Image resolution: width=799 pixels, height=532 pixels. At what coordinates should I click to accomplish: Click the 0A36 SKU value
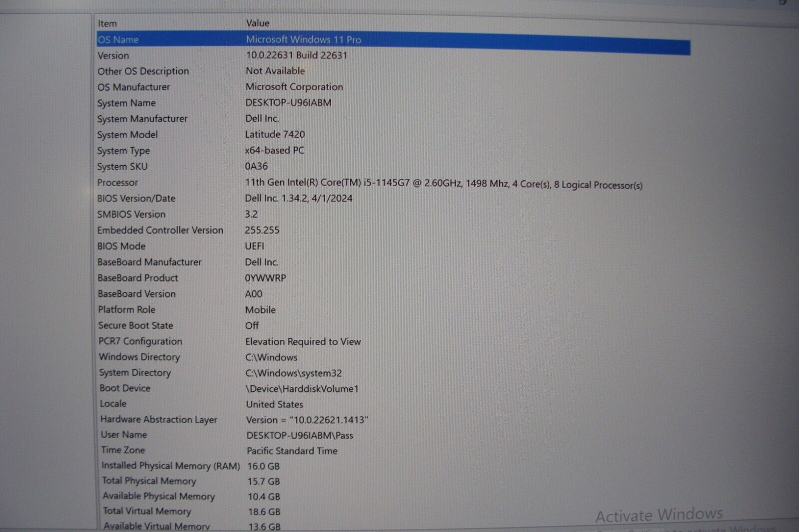coord(256,166)
